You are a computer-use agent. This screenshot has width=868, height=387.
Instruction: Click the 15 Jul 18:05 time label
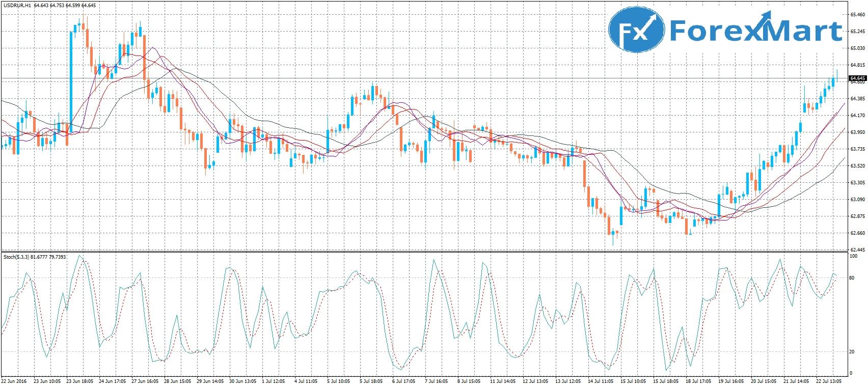pos(666,380)
